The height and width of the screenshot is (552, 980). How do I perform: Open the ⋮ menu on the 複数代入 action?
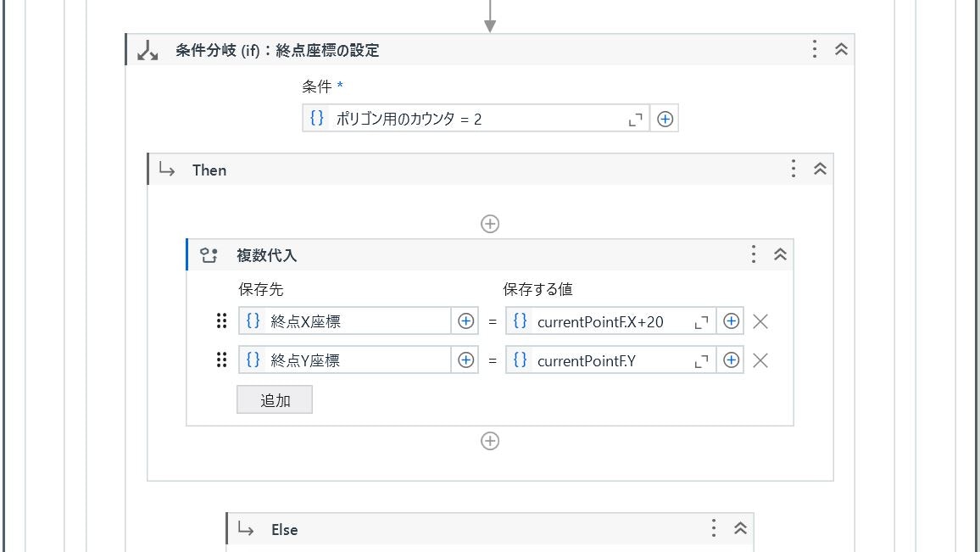pos(753,254)
